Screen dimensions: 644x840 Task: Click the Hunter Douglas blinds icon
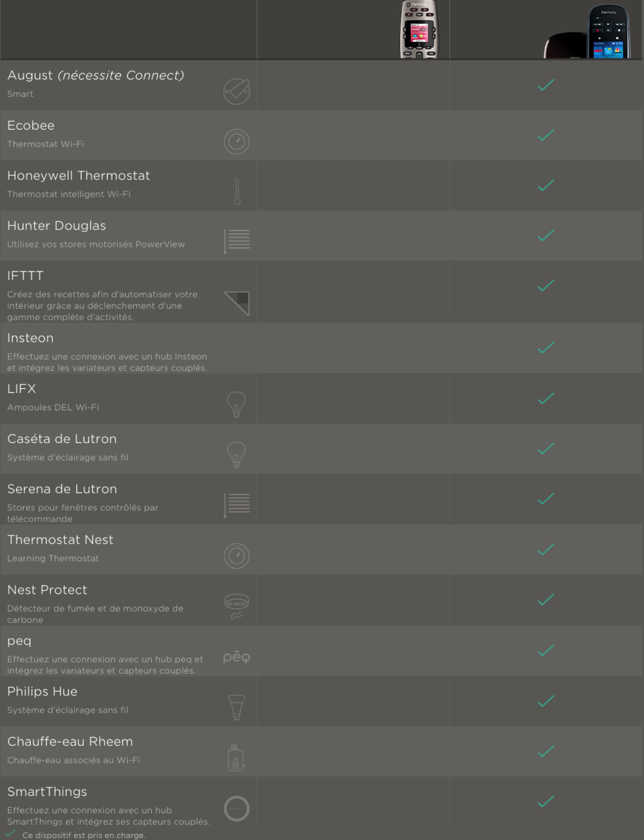237,241
